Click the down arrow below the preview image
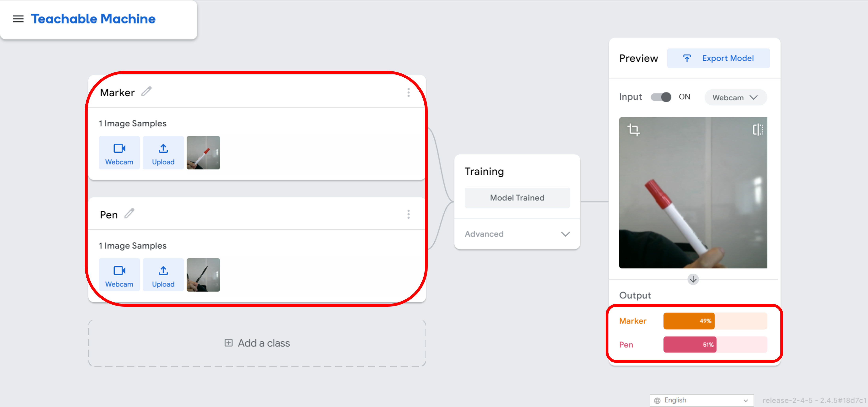 [x=693, y=279]
